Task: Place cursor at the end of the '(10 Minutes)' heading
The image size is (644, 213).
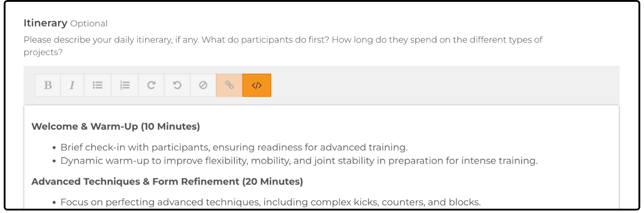Action: coord(200,126)
